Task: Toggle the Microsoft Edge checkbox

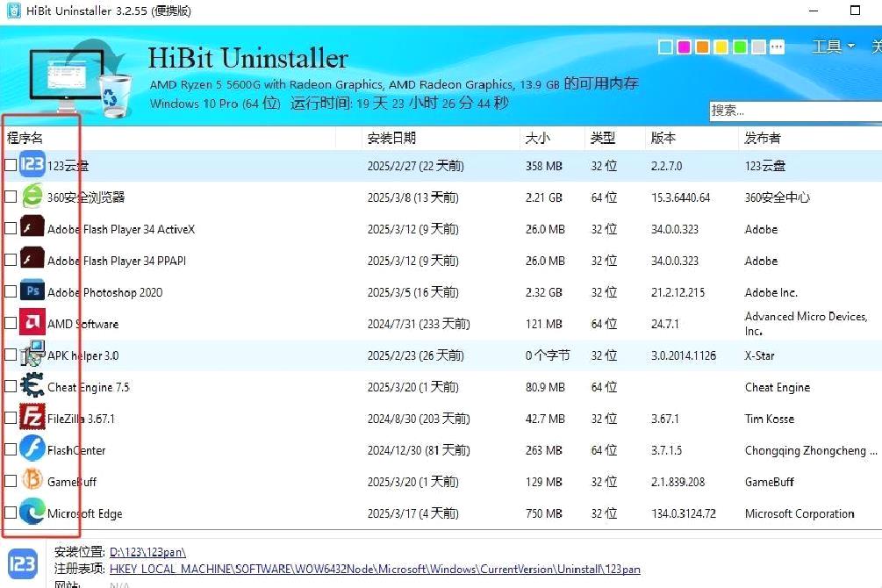Action: (11, 512)
